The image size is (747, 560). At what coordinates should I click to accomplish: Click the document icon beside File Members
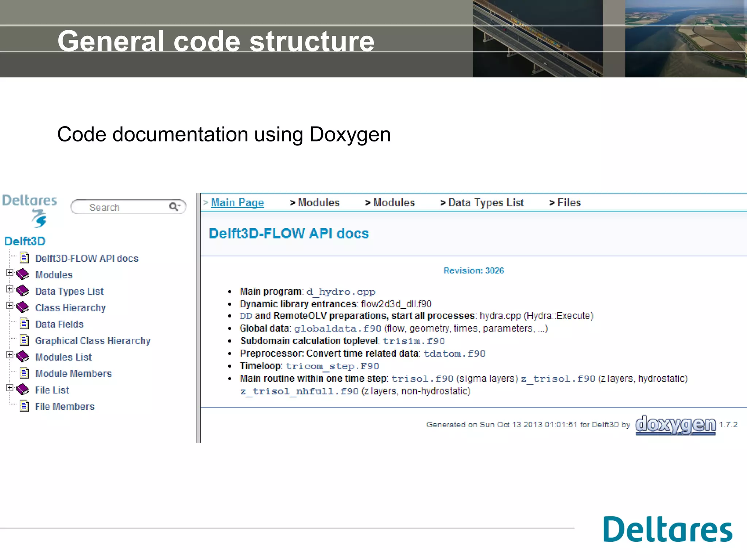(x=24, y=406)
